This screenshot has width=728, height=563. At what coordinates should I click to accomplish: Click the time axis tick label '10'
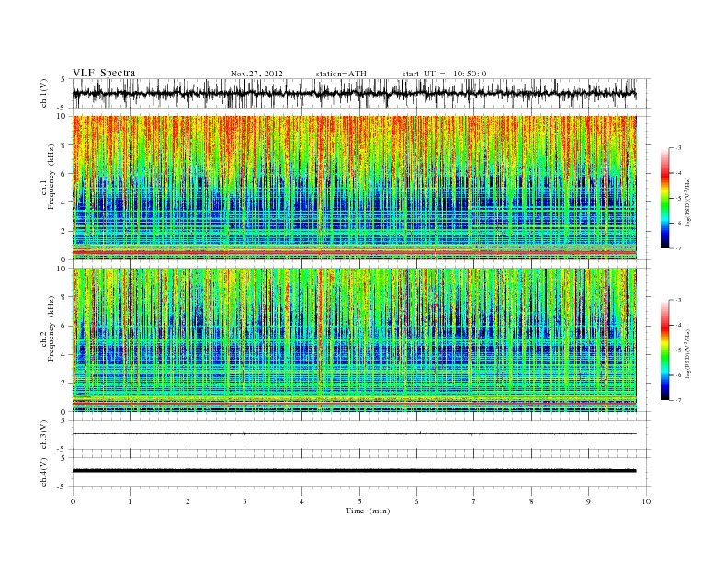point(646,501)
